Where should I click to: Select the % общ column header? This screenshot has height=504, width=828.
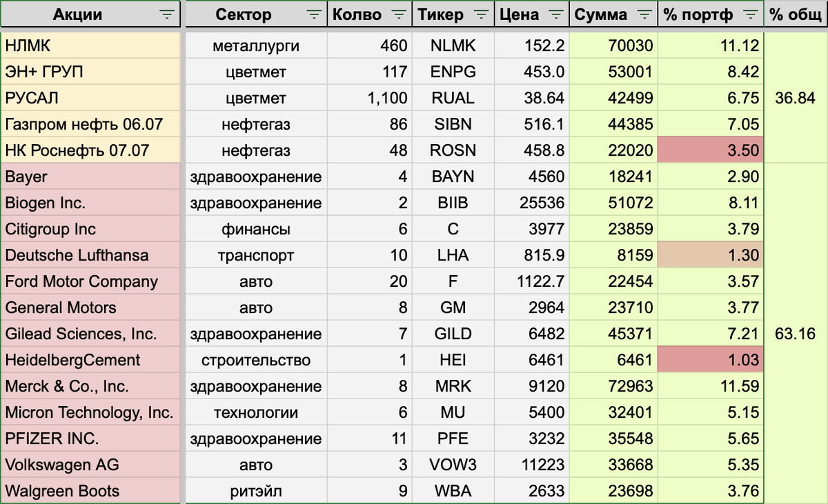click(796, 14)
